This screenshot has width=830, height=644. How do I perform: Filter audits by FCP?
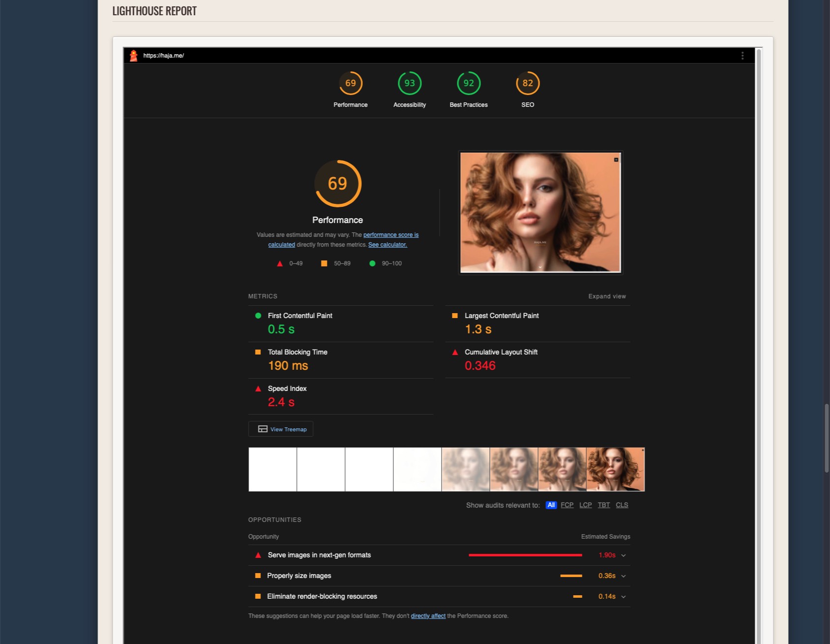[x=567, y=505]
